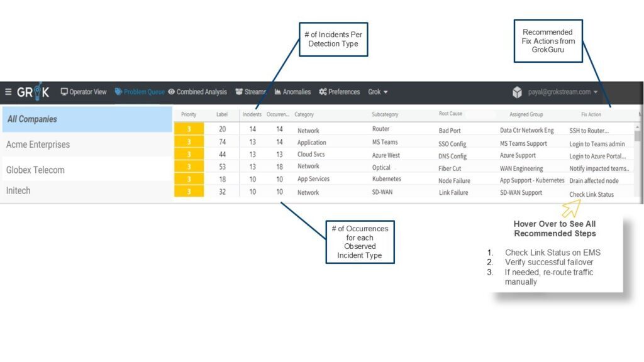644x362 pixels.
Task: Click the Node Failure root cause
Action: (454, 180)
